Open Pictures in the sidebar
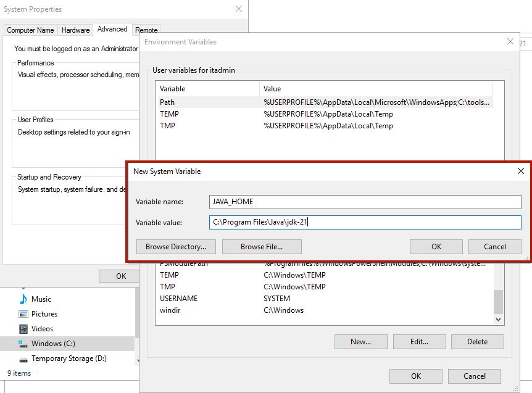532x393 pixels. click(x=44, y=313)
